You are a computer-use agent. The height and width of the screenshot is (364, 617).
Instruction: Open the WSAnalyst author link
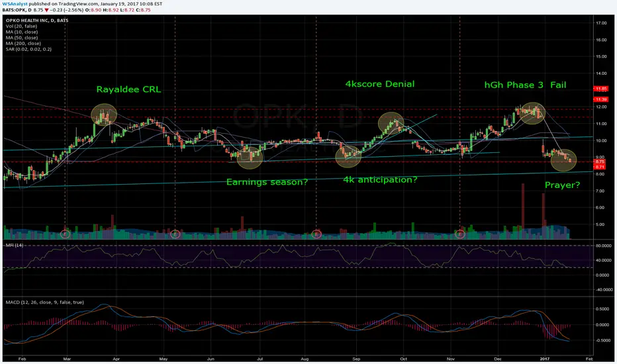tap(15, 3)
